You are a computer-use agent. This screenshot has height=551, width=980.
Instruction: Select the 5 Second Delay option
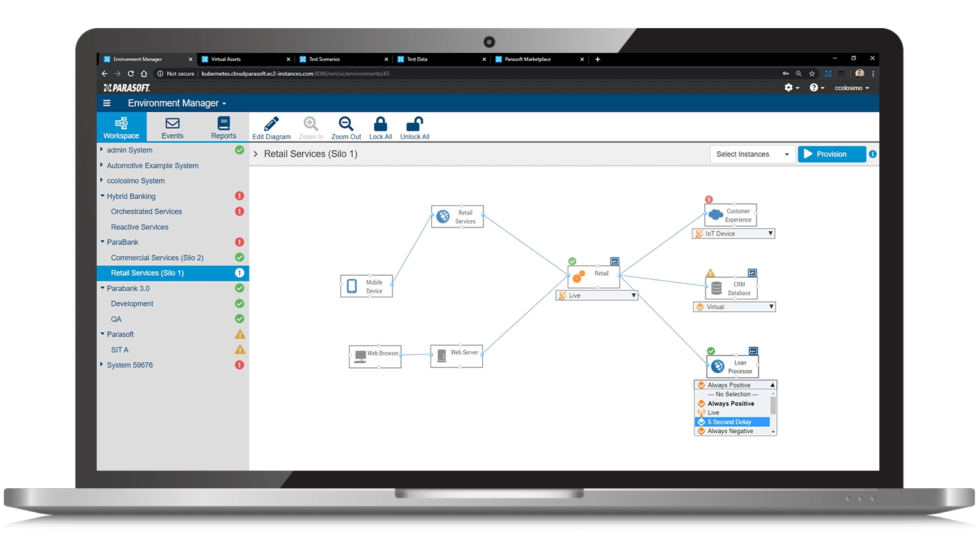point(732,422)
